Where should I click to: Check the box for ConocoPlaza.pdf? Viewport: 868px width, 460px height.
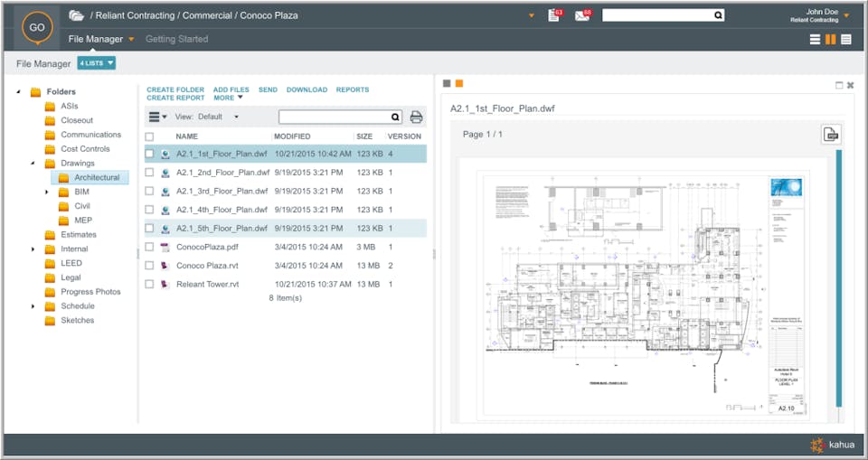pyautogui.click(x=150, y=247)
